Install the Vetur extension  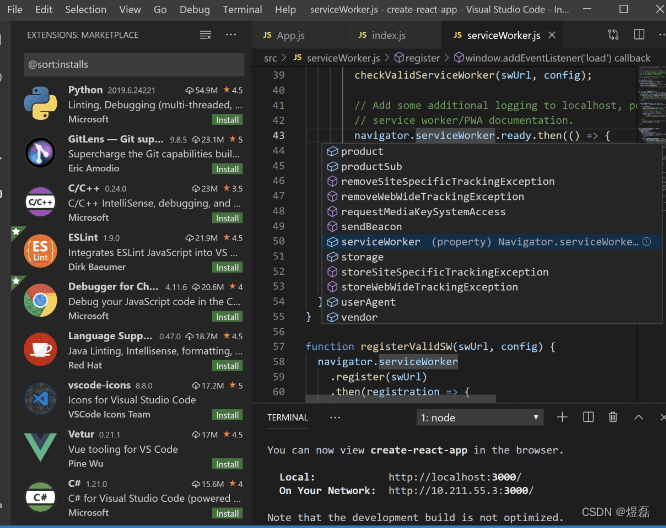(x=227, y=464)
